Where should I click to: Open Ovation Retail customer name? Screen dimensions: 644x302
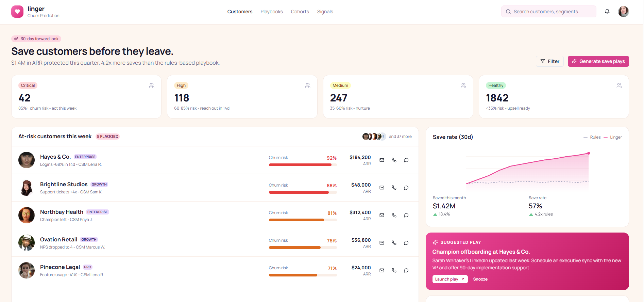59,239
